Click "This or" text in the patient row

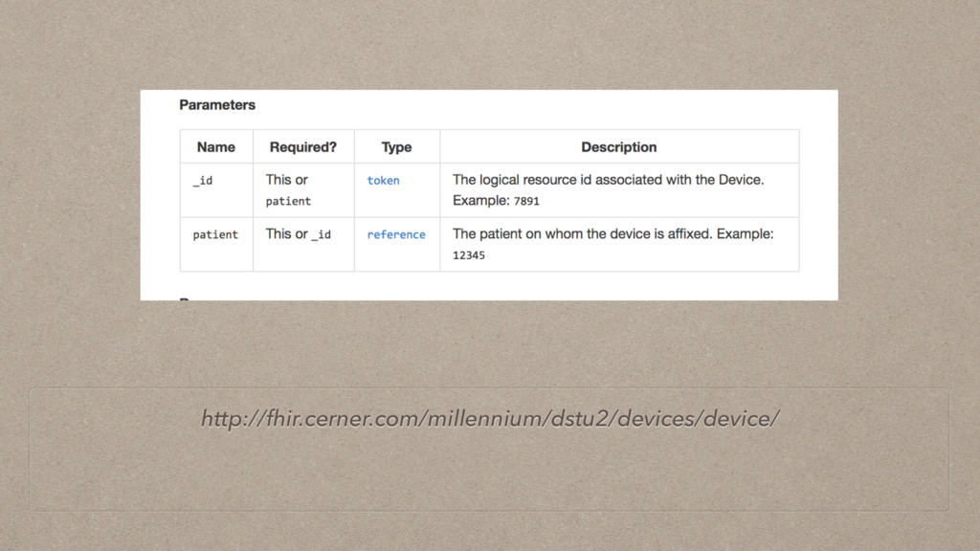point(286,234)
